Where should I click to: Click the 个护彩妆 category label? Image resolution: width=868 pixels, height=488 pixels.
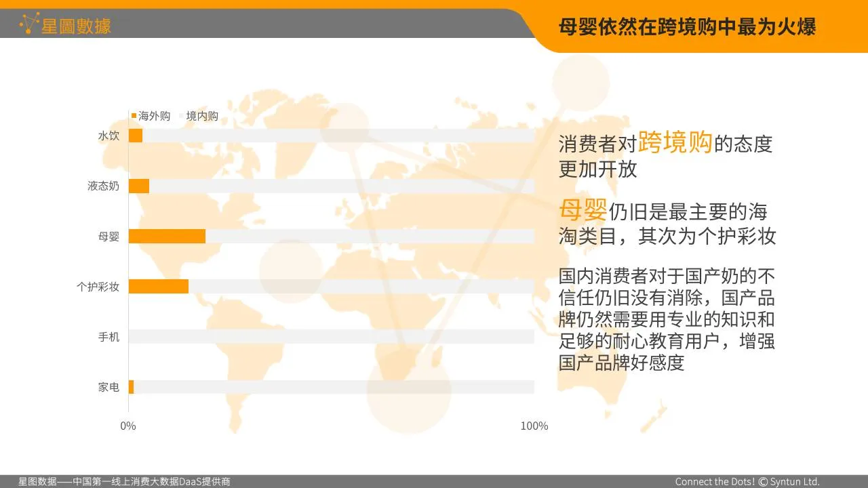[x=98, y=286]
